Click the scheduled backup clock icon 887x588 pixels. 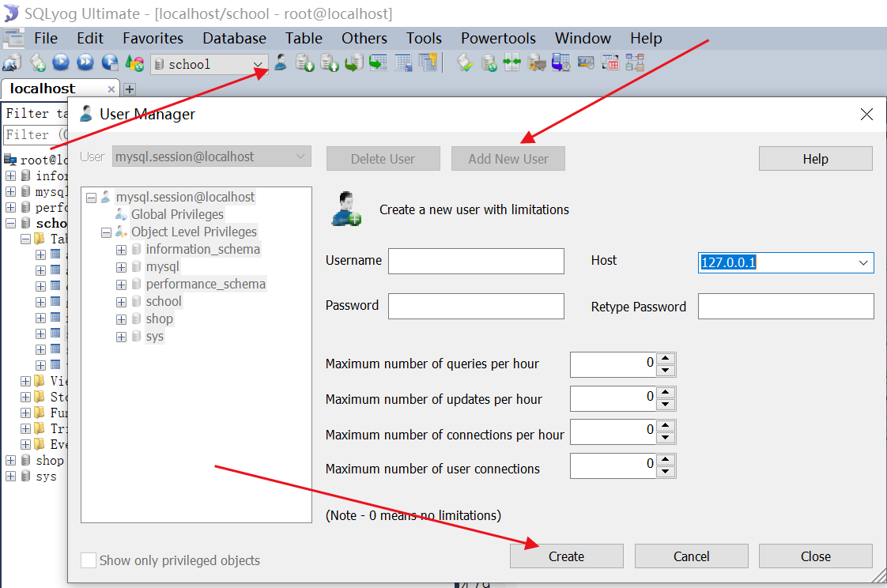coord(561,62)
